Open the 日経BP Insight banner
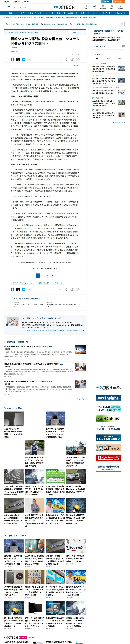Image resolution: width=130 pixels, height=644 pixels. coord(108,398)
